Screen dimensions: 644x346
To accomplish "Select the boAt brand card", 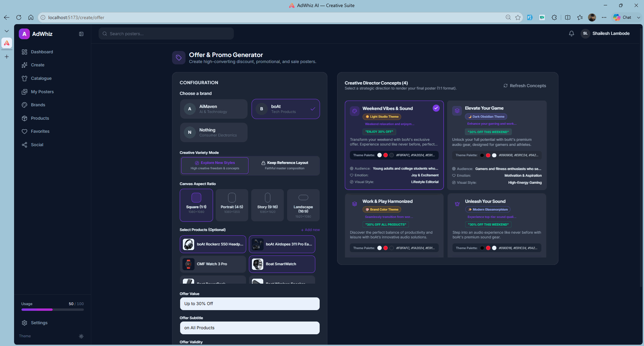I will point(285,109).
